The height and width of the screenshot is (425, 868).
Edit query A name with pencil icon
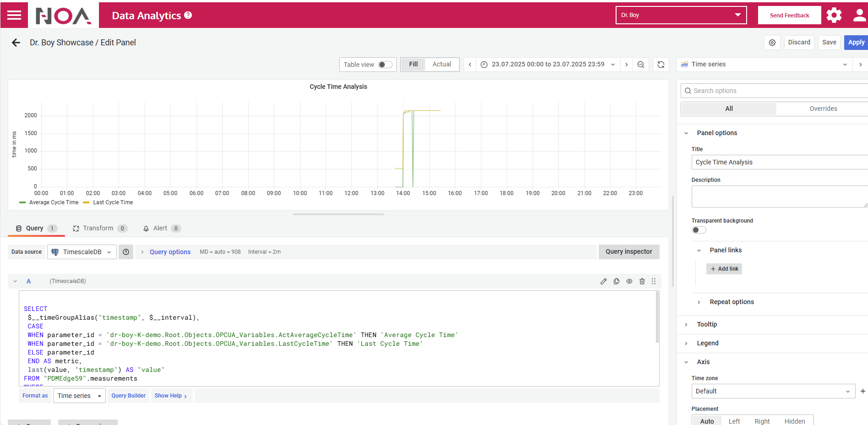click(604, 281)
